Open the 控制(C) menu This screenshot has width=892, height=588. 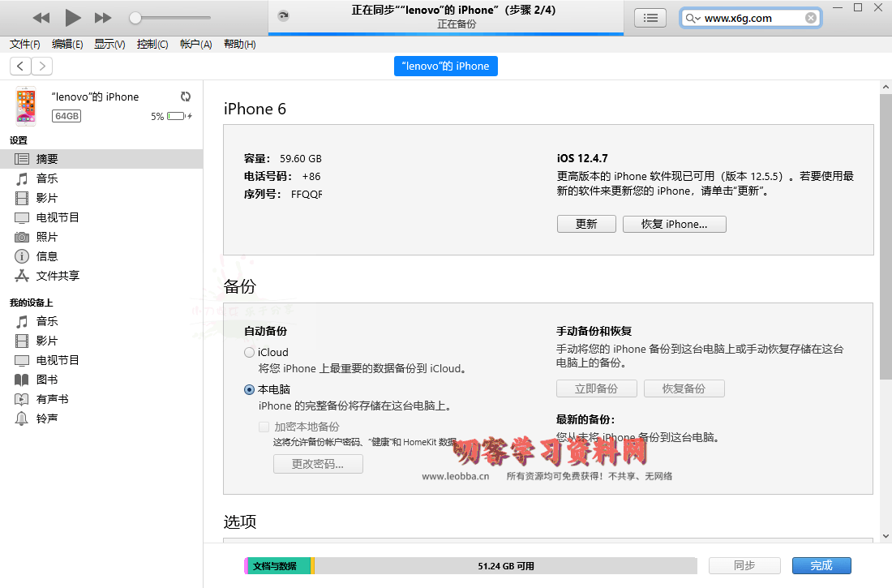click(152, 45)
